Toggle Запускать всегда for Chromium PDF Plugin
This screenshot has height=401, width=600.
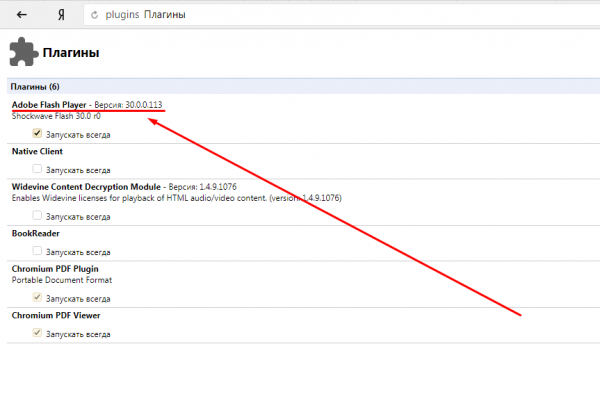(x=37, y=297)
